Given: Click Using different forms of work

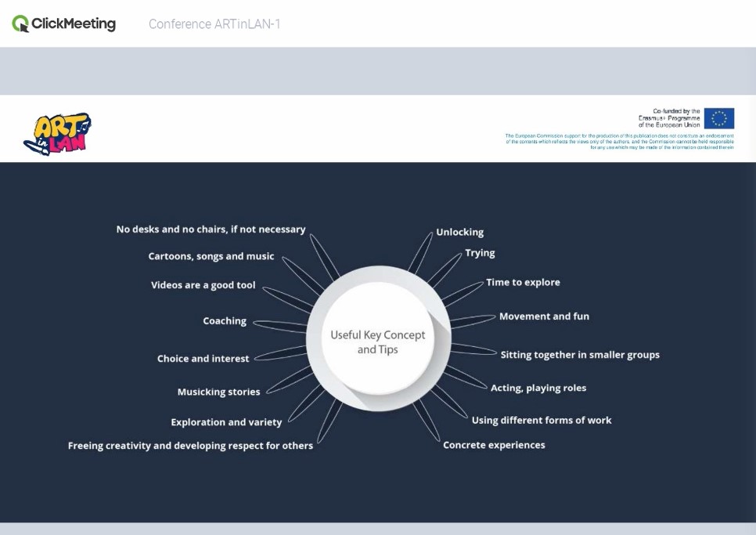Looking at the screenshot, I should pos(542,420).
